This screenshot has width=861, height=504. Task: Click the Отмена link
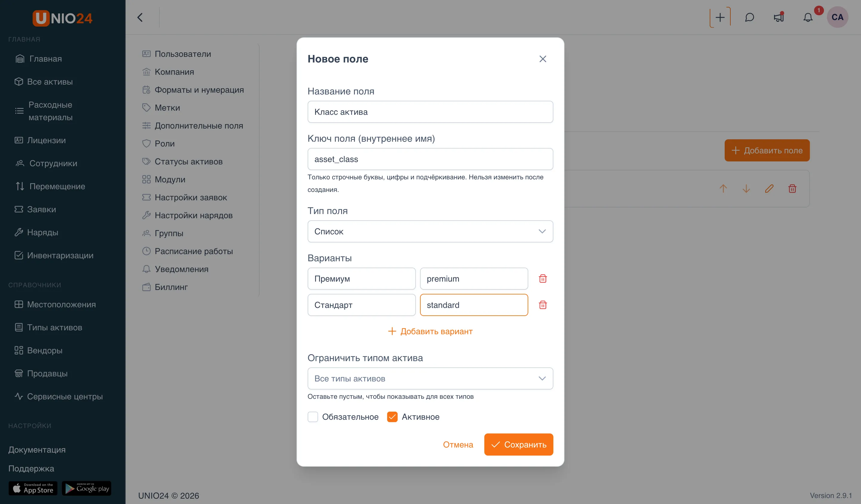coord(458,444)
